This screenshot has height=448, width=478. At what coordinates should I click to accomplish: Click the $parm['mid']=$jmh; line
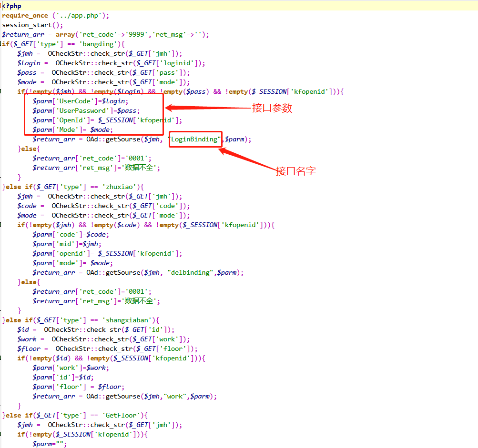click(x=67, y=244)
